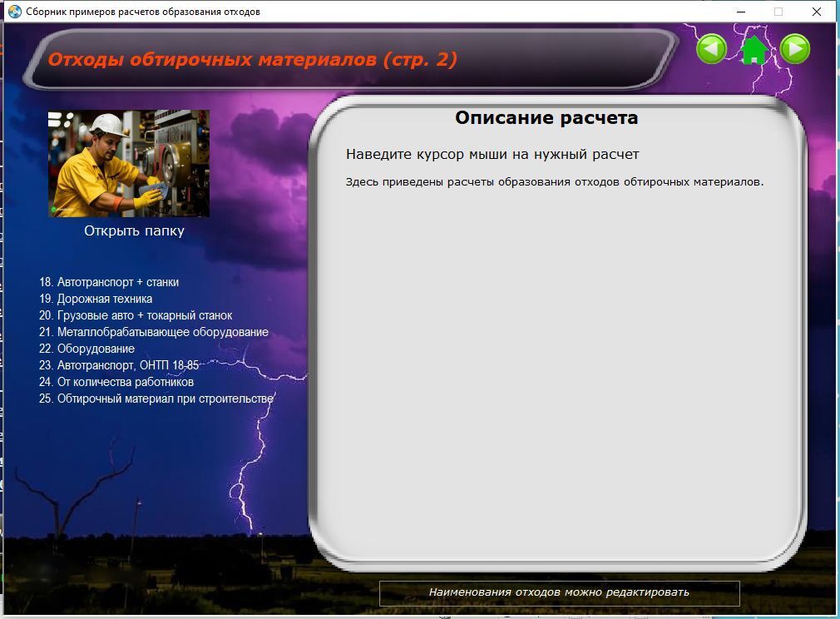
Task: Click the green Home icon
Action: [754, 50]
